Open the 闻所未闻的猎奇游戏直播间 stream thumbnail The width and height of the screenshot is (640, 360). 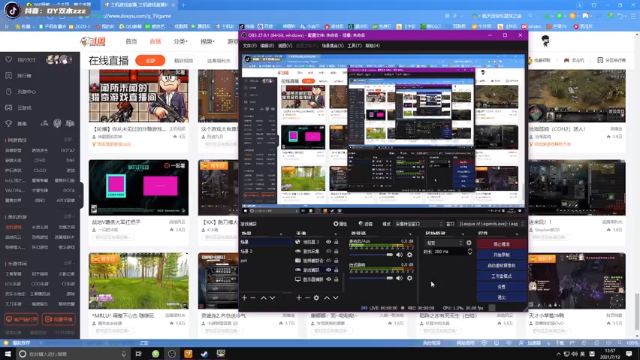(x=139, y=96)
